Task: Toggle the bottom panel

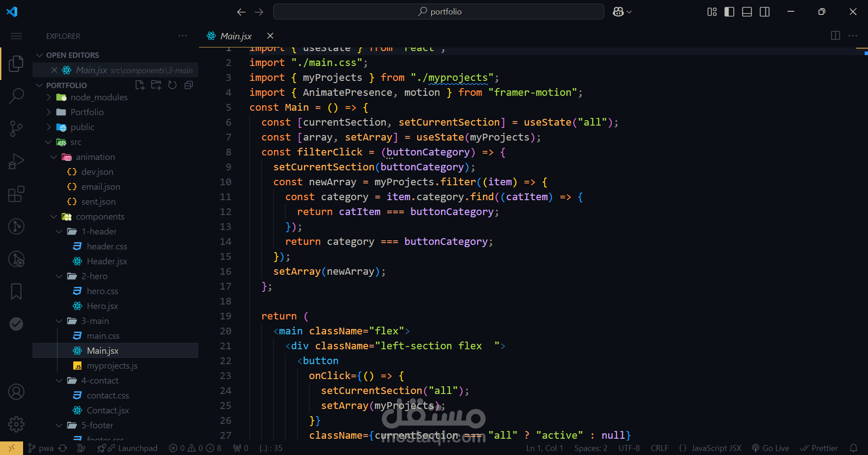Action: (747, 12)
